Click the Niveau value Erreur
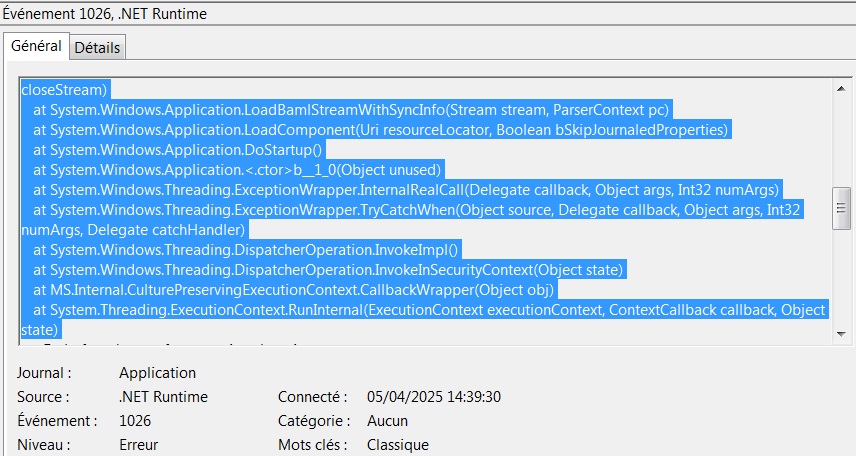The width and height of the screenshot is (856, 456). [x=138, y=445]
